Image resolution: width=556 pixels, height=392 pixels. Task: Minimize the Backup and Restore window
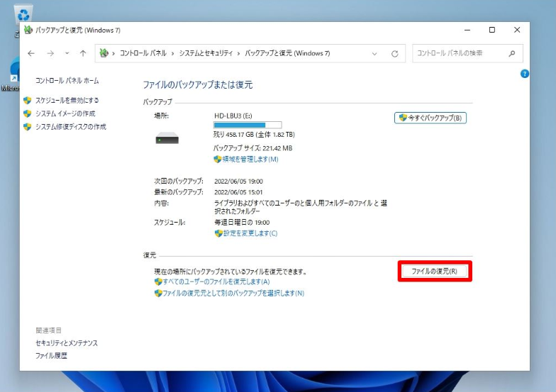[467, 30]
